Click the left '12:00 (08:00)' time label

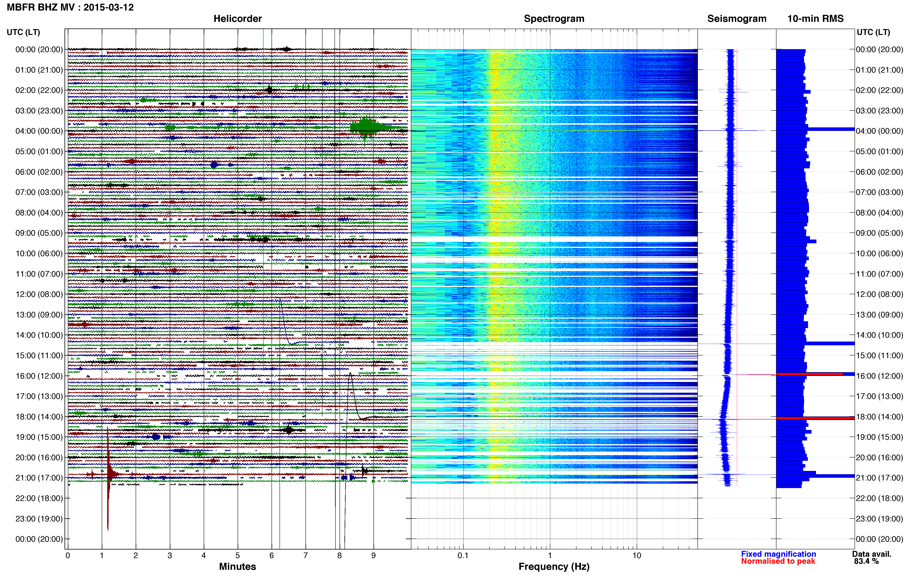[39, 294]
